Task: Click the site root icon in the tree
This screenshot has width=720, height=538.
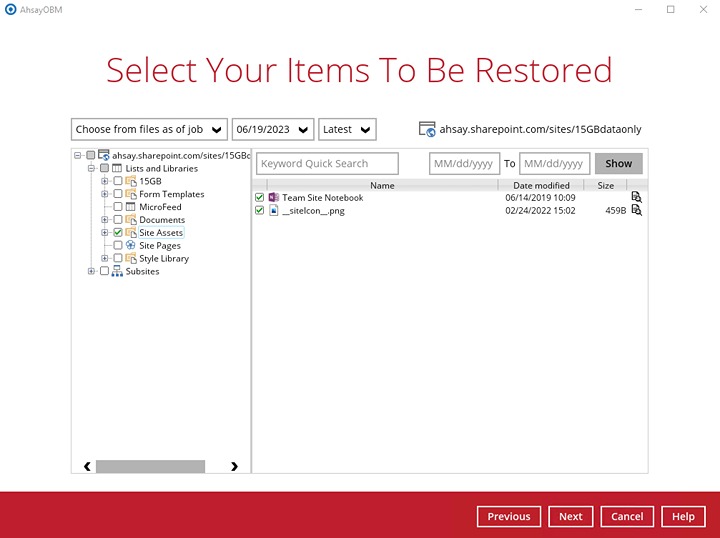Action: (x=104, y=155)
